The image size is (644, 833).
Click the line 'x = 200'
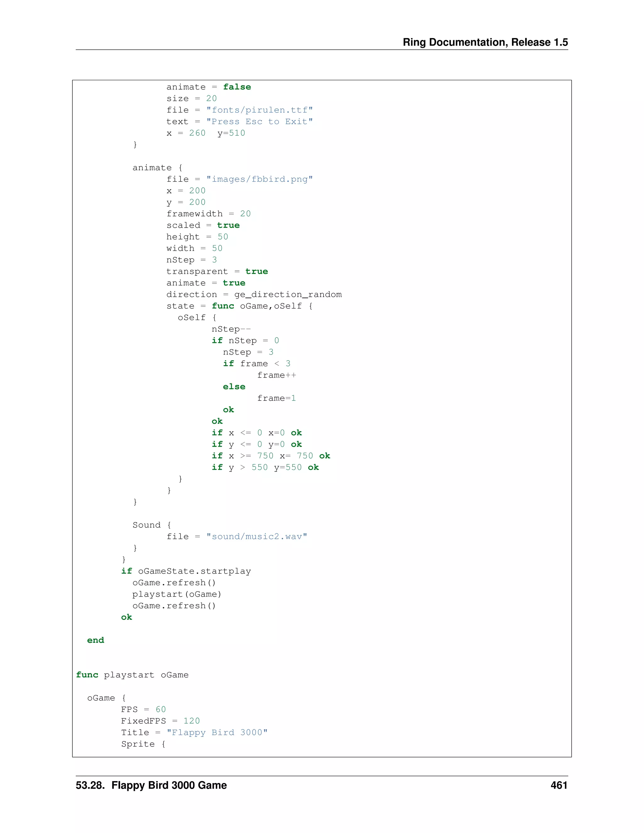[x=186, y=191]
